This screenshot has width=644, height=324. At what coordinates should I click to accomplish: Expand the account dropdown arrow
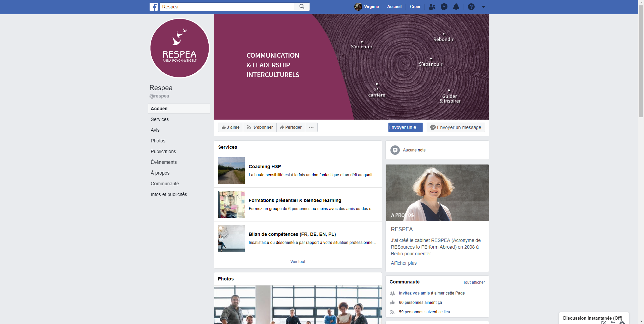(x=483, y=7)
